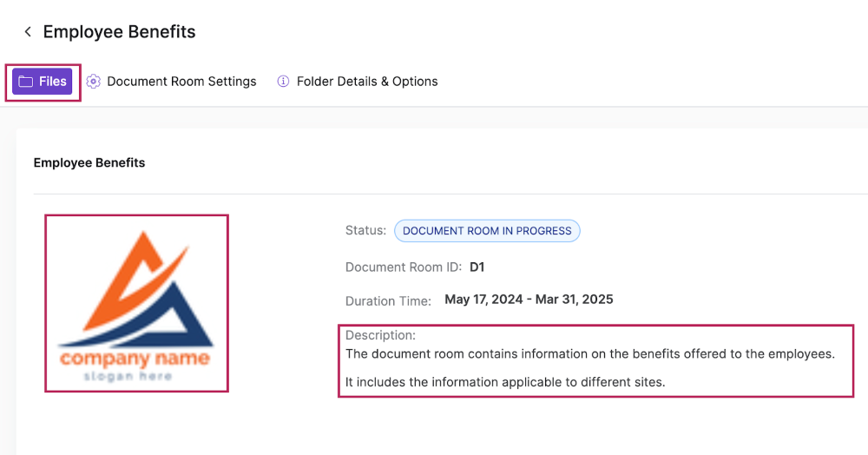Click the company name text in logo
Image resolution: width=868 pixels, height=455 pixels.
[x=135, y=358]
